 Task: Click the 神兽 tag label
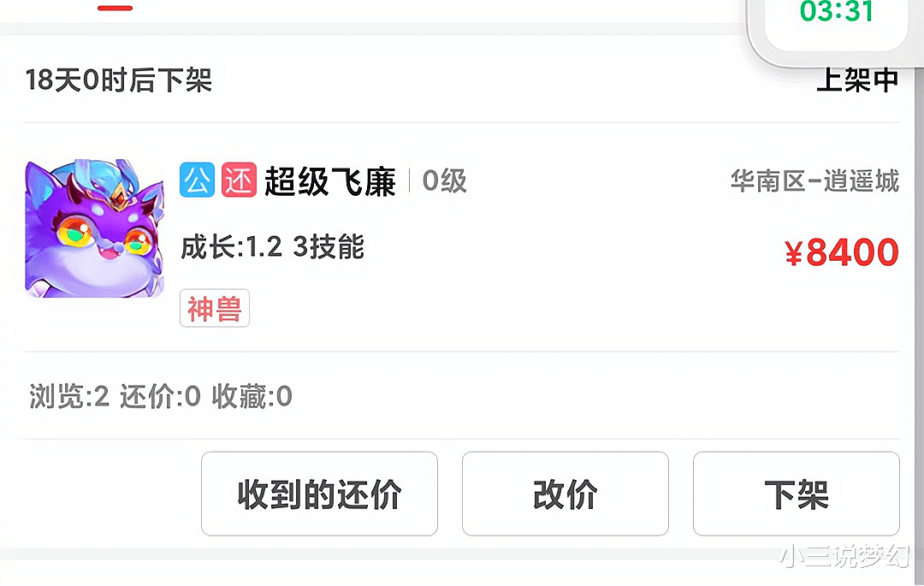pyautogui.click(x=215, y=308)
